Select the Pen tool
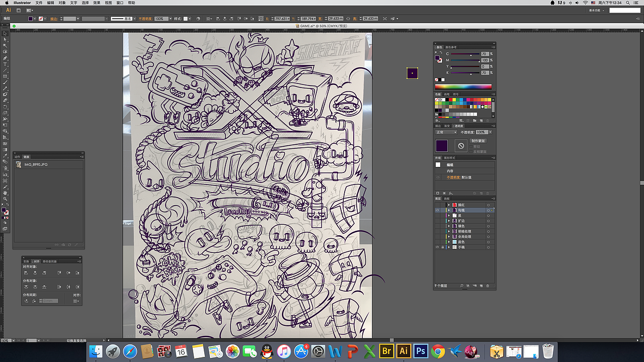Image resolution: width=644 pixels, height=362 pixels. [5, 58]
